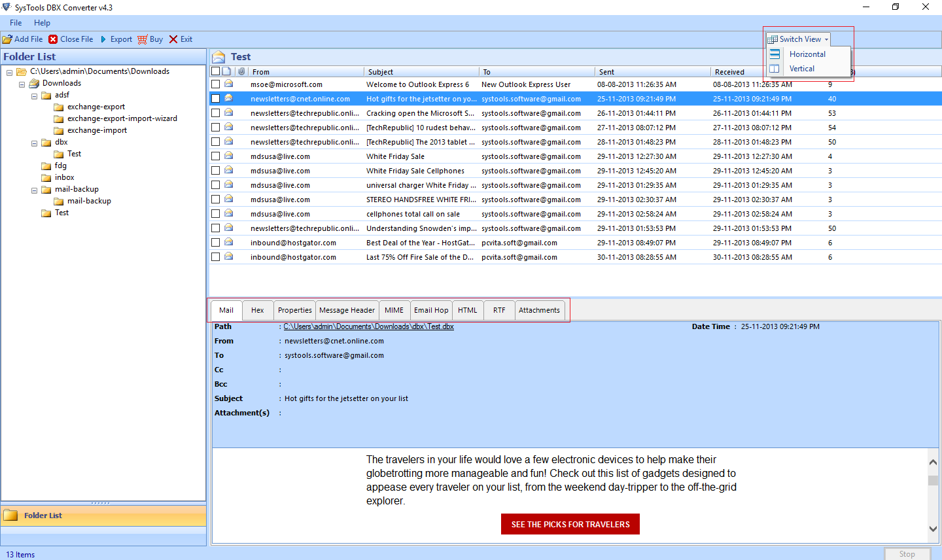Sort by the From column header

tap(306, 72)
